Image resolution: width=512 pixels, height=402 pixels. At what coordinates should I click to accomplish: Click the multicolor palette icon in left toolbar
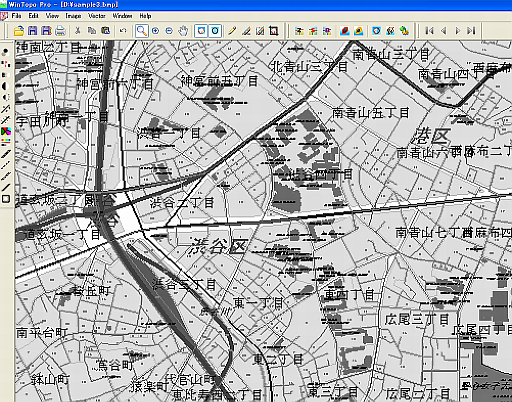[6, 131]
